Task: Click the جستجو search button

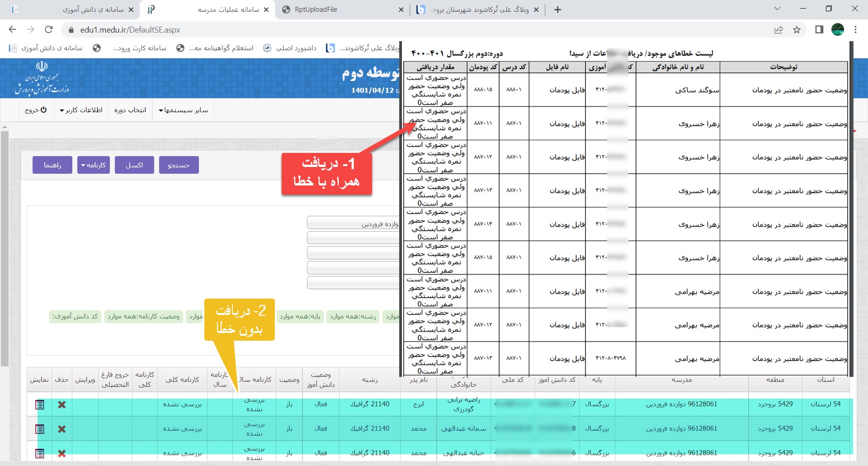Action: (x=179, y=165)
